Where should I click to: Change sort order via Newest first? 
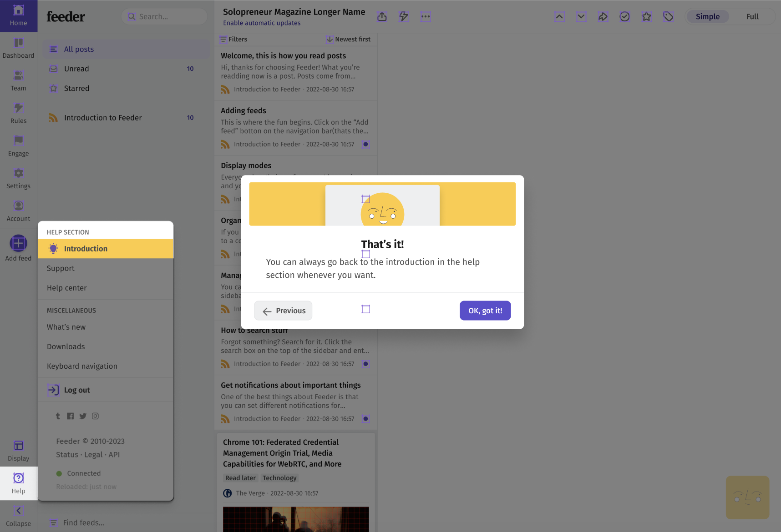tap(349, 40)
